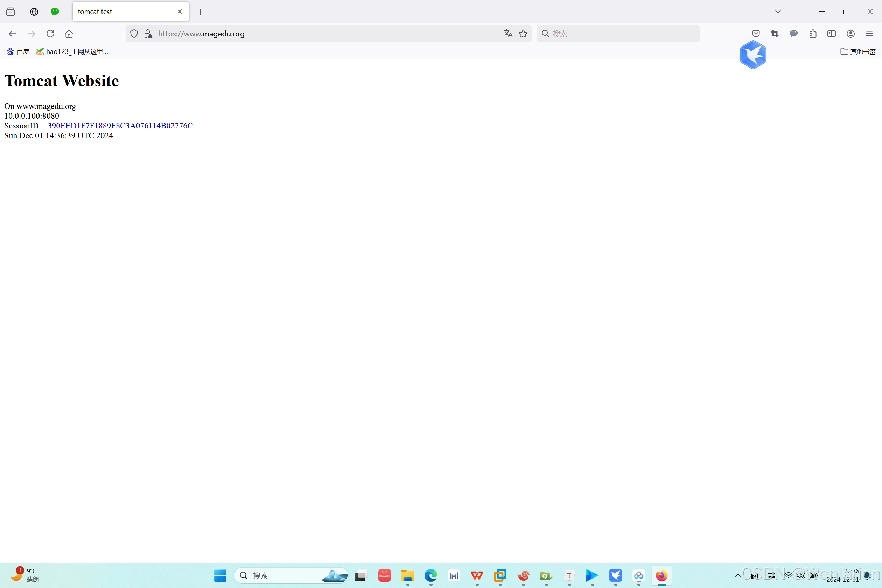Toggle the sidebar panel
This screenshot has width=882, height=588.
tap(831, 34)
